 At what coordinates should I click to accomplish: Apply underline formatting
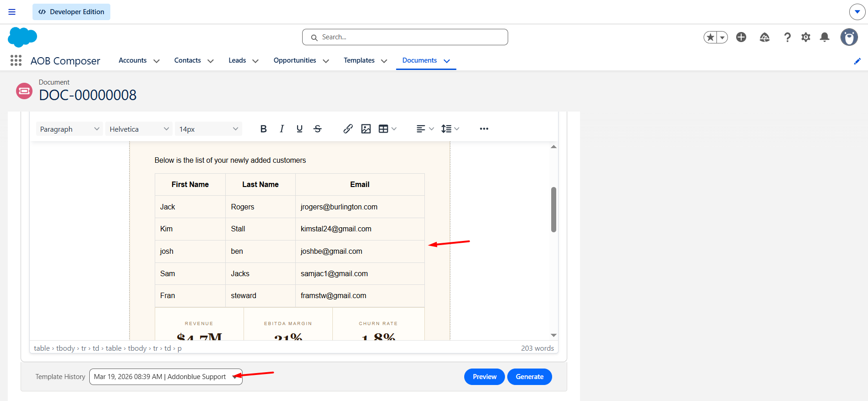pyautogui.click(x=299, y=129)
